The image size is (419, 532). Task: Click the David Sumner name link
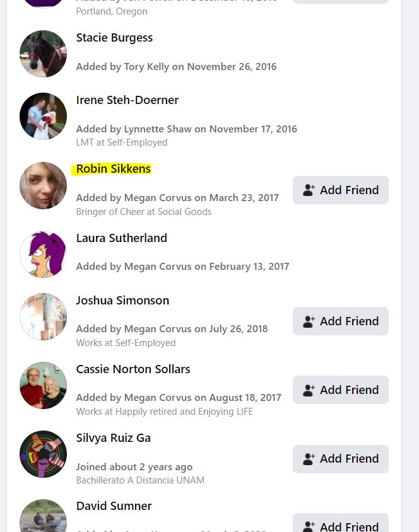[x=114, y=506]
